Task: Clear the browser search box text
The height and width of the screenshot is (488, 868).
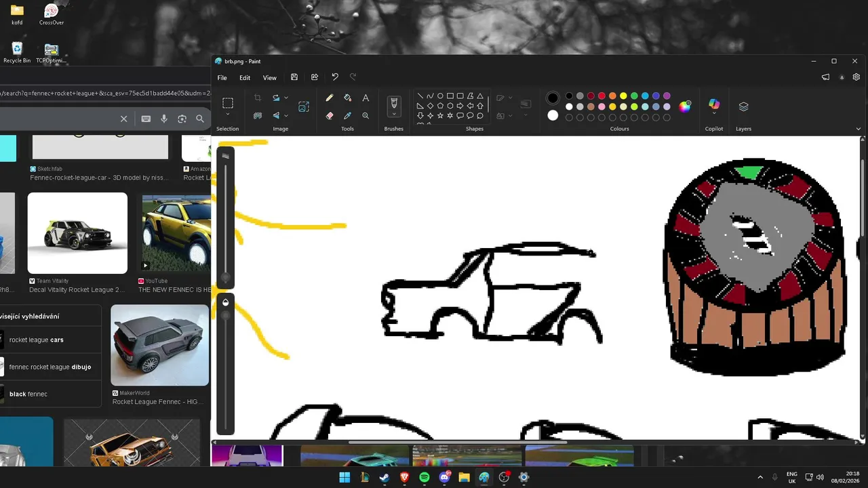Action: click(123, 119)
